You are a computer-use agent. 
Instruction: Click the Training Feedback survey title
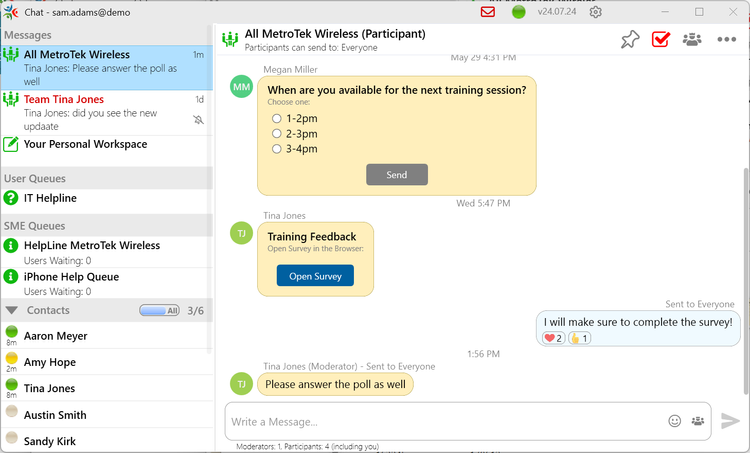312,236
